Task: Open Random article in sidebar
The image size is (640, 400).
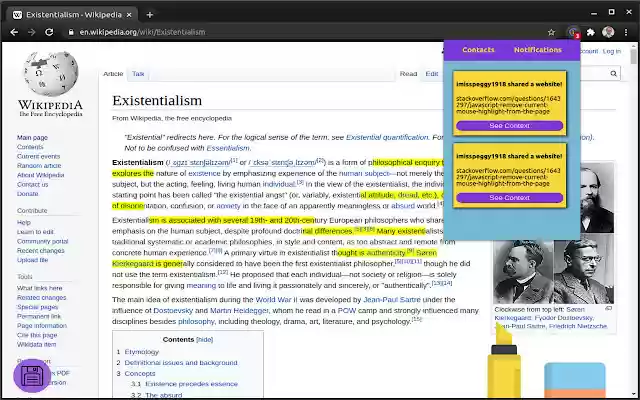Action: coord(39,166)
